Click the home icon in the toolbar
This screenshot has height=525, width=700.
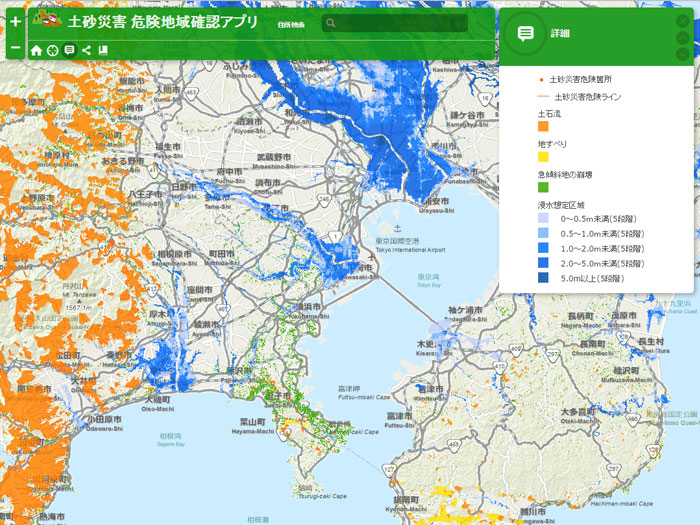pos(37,50)
